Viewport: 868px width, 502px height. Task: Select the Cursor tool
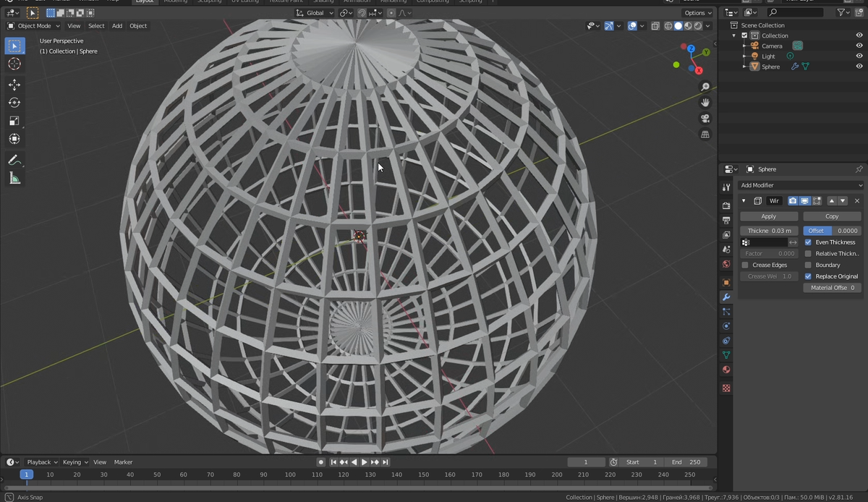pyautogui.click(x=14, y=64)
